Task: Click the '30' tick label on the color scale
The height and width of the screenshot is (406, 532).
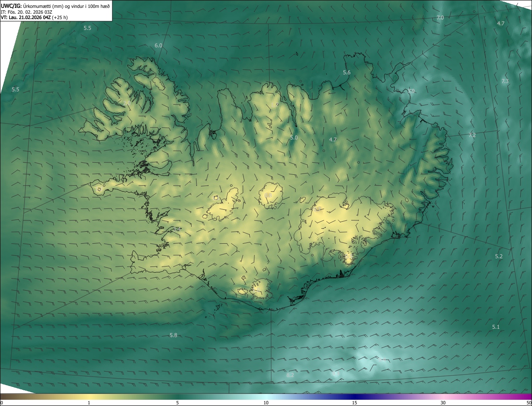Action: tap(443, 403)
